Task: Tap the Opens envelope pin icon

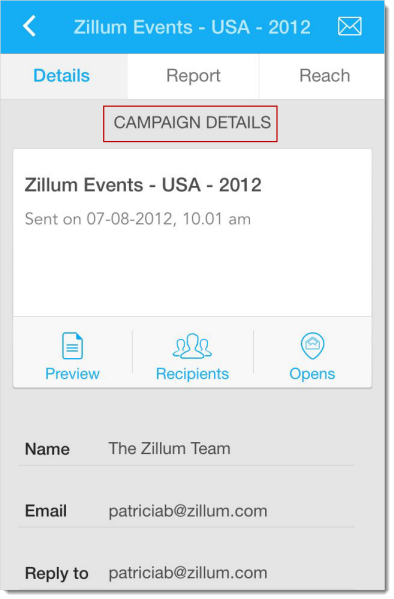Action: pos(313,346)
